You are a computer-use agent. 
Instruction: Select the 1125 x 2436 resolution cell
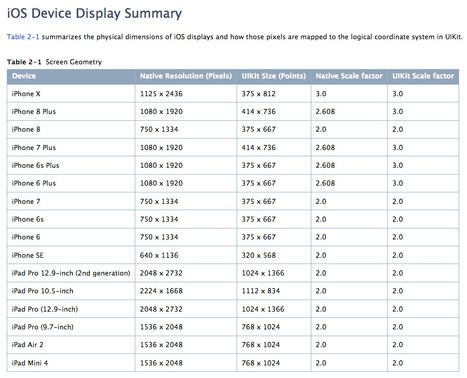[x=186, y=94]
